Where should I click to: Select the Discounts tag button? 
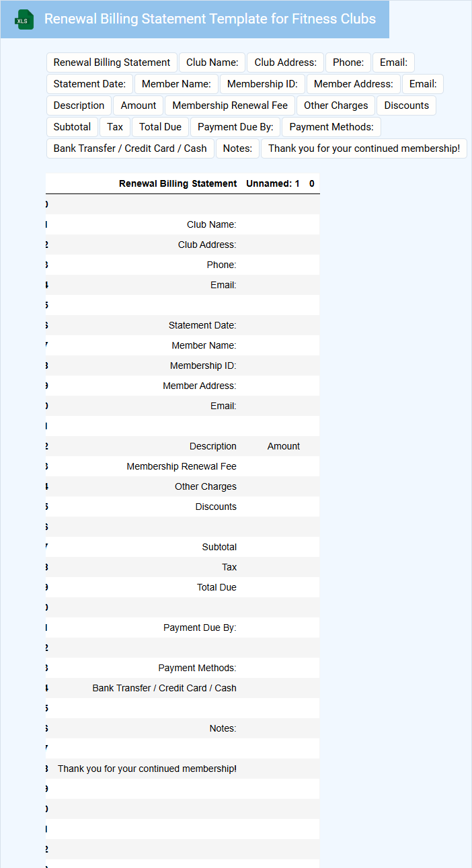406,105
